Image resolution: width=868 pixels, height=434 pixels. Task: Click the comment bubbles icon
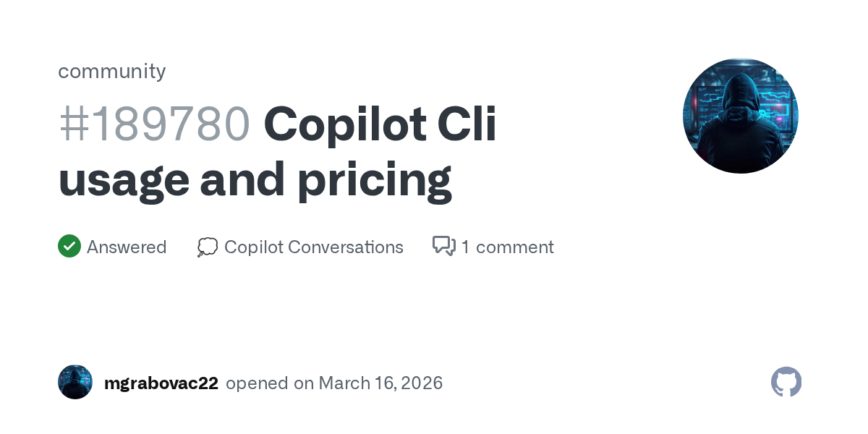tap(443, 247)
